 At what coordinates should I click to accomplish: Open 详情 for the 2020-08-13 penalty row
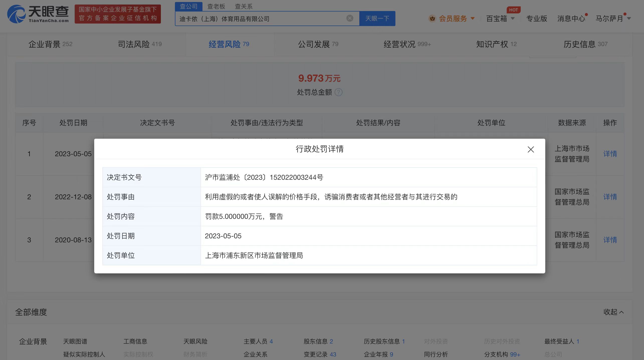[x=610, y=240]
